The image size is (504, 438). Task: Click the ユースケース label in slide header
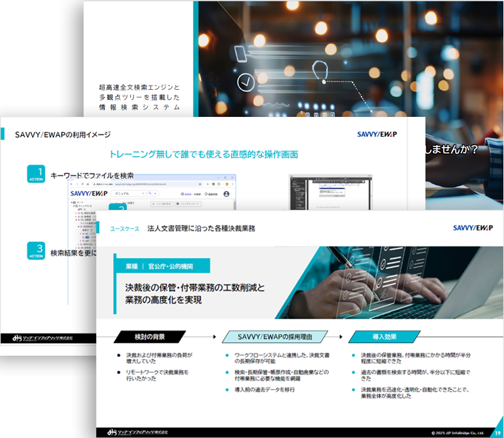click(x=124, y=228)
